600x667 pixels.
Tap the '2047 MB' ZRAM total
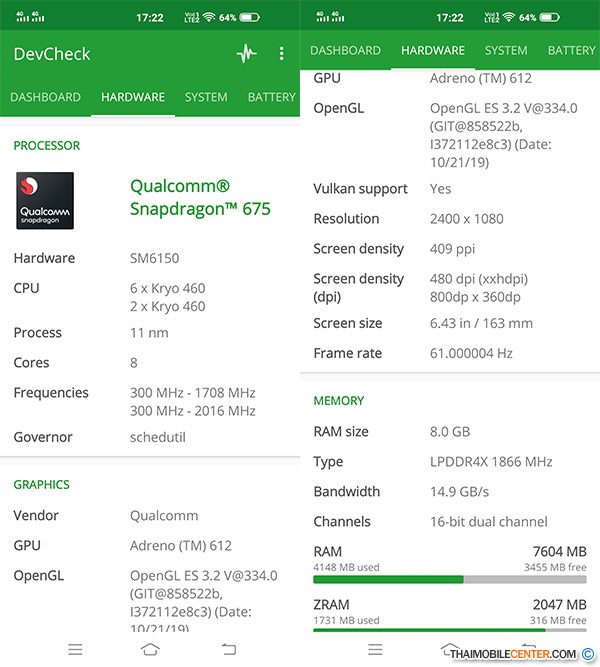(560, 604)
